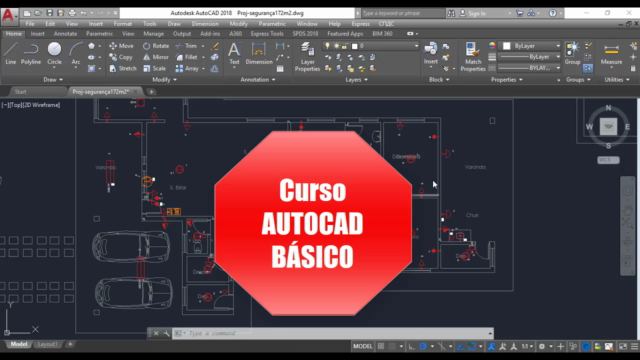Open the Dimension menu
This screenshot has height=360, width=640.
[x=205, y=24]
